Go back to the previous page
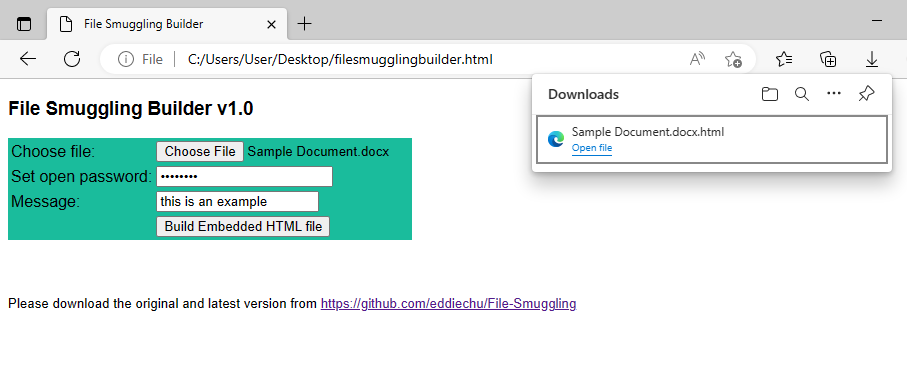 point(28,59)
